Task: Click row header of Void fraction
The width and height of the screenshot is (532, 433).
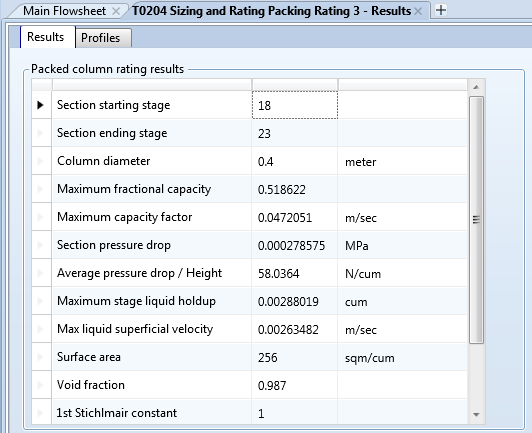Action: (x=41, y=385)
